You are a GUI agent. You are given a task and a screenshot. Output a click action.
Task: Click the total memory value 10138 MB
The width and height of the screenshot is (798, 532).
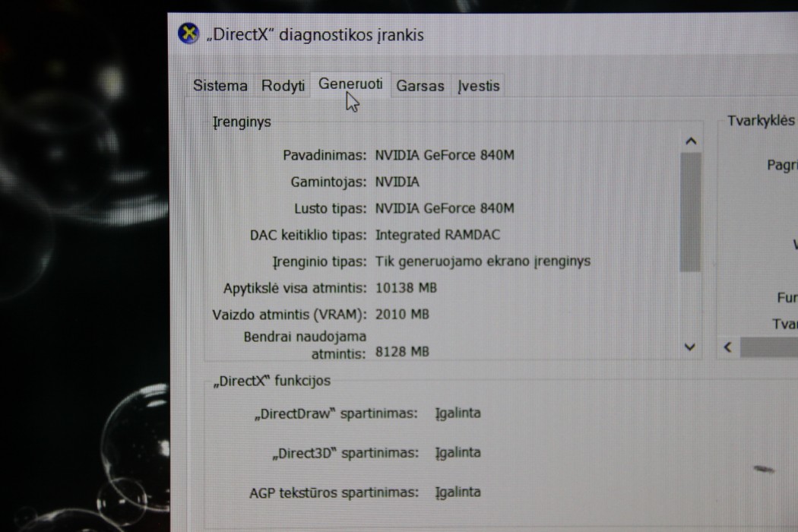(406, 288)
